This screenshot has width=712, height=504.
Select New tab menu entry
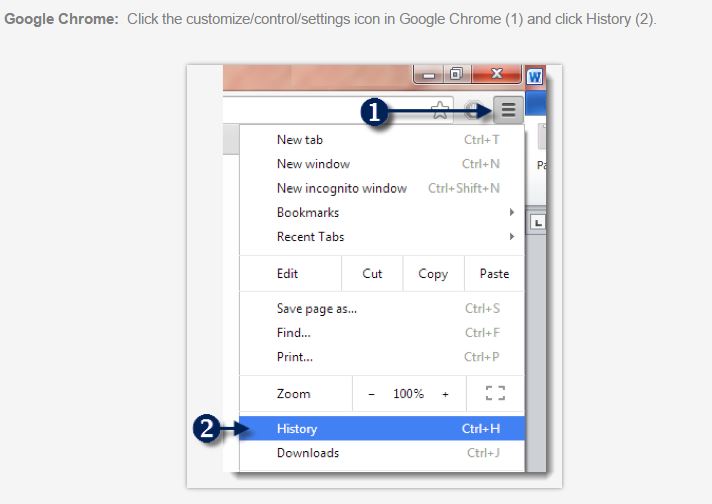[x=382, y=140]
